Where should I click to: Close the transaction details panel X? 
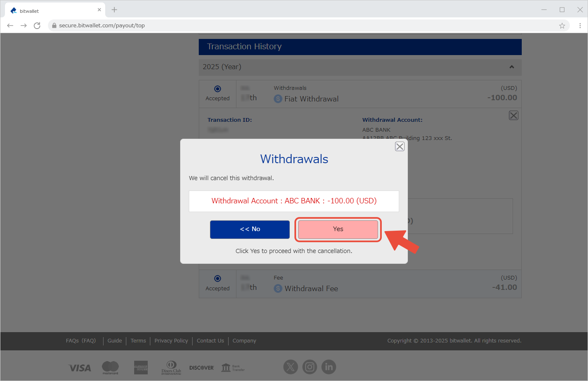click(x=513, y=116)
